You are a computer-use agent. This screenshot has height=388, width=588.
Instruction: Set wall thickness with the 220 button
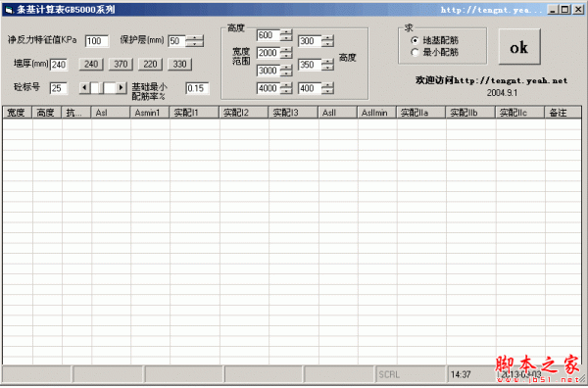point(150,64)
